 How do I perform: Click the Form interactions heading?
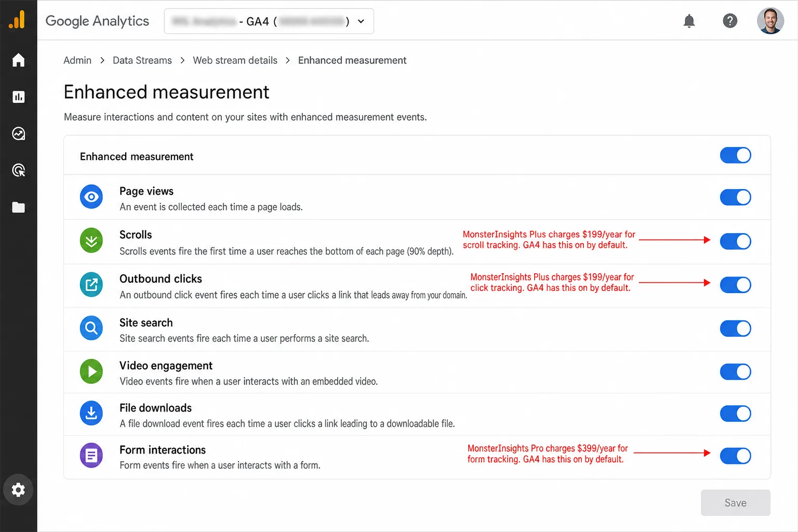(x=163, y=450)
